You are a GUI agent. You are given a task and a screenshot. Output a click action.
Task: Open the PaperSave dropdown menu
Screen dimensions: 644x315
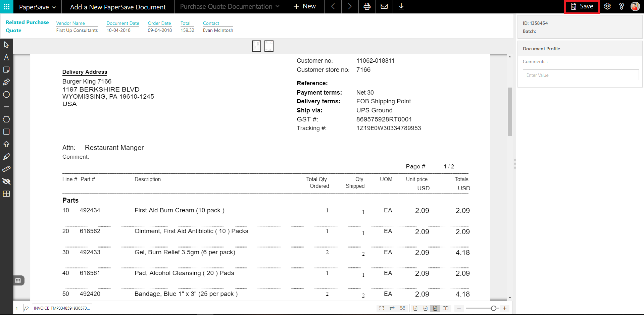(37, 7)
